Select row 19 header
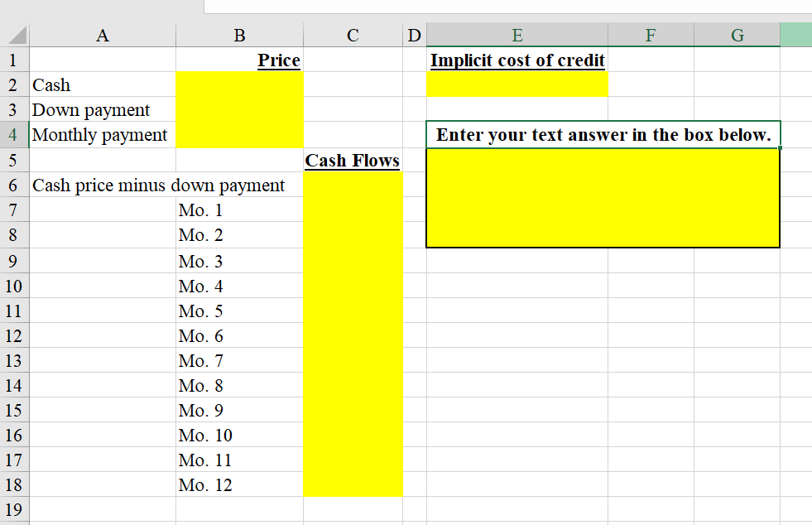Viewport: 812px width, 525px height. coord(13,509)
